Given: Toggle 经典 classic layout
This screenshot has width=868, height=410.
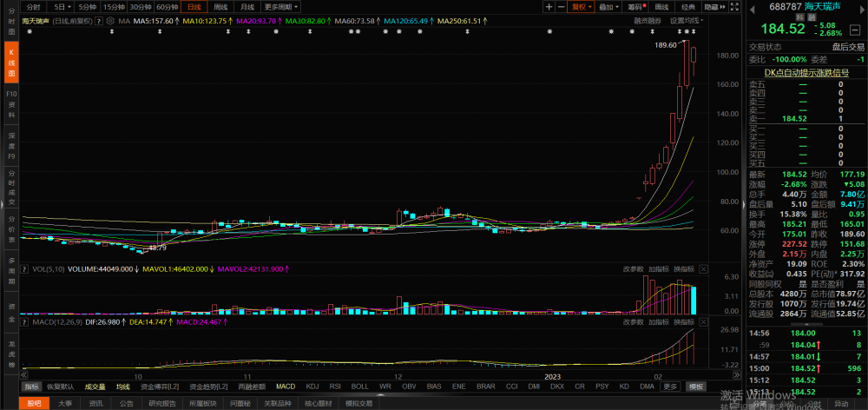Looking at the screenshot, I should point(688,7).
